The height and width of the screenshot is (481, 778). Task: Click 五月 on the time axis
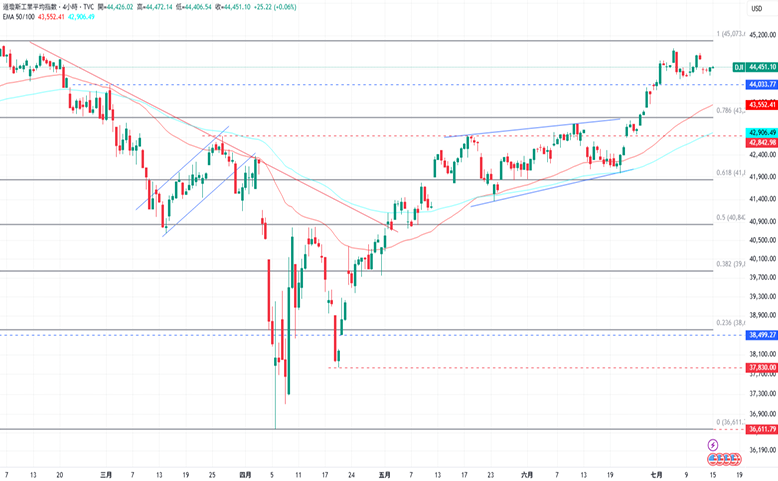[x=385, y=475]
